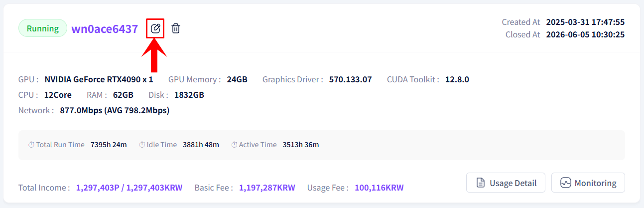Click the Total Run Time clock icon
The height and width of the screenshot is (208, 644).
click(31, 145)
